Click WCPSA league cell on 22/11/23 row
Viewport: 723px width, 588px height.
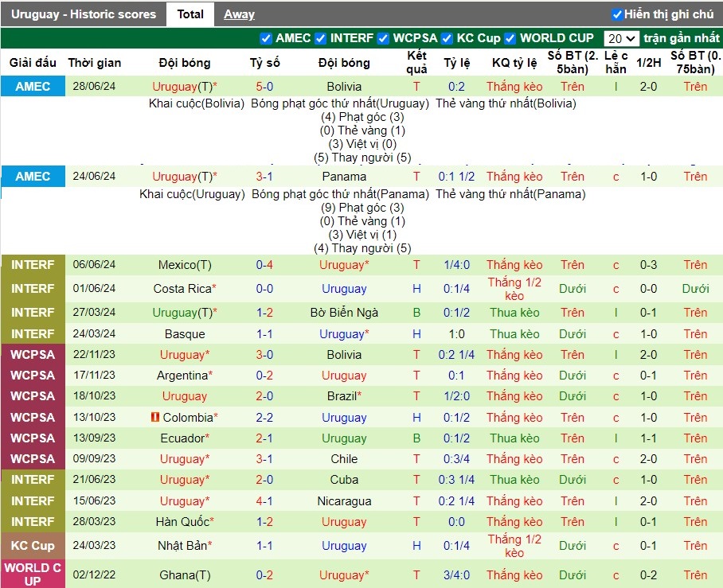click(x=33, y=354)
